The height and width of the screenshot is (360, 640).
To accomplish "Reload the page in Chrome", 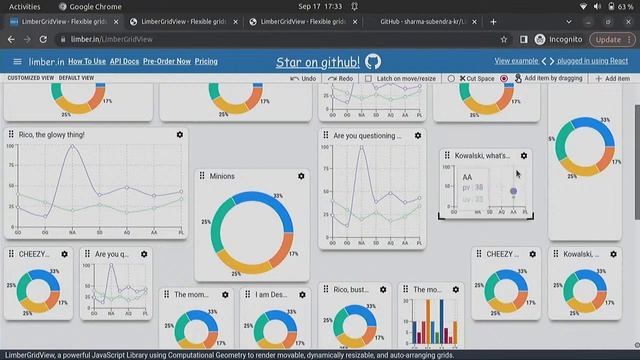I will 43,40.
